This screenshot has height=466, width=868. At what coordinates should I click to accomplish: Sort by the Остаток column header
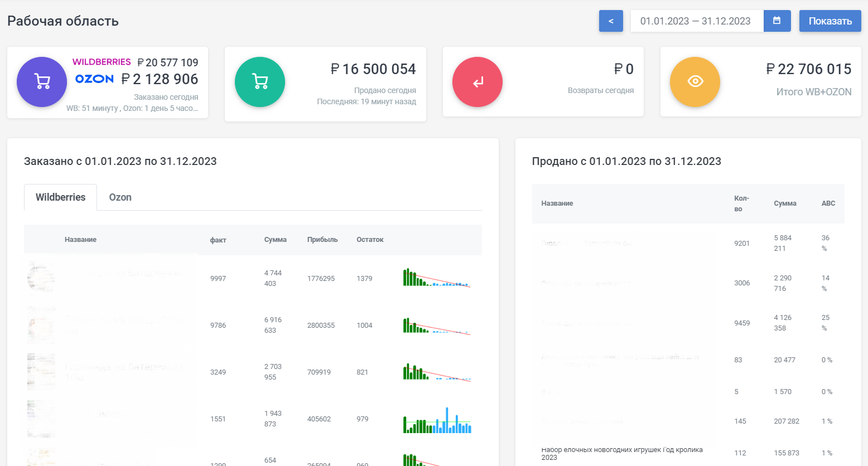pyautogui.click(x=370, y=240)
